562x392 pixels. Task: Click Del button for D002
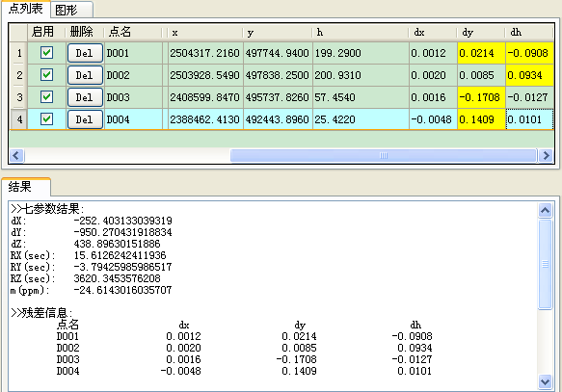tap(85, 75)
